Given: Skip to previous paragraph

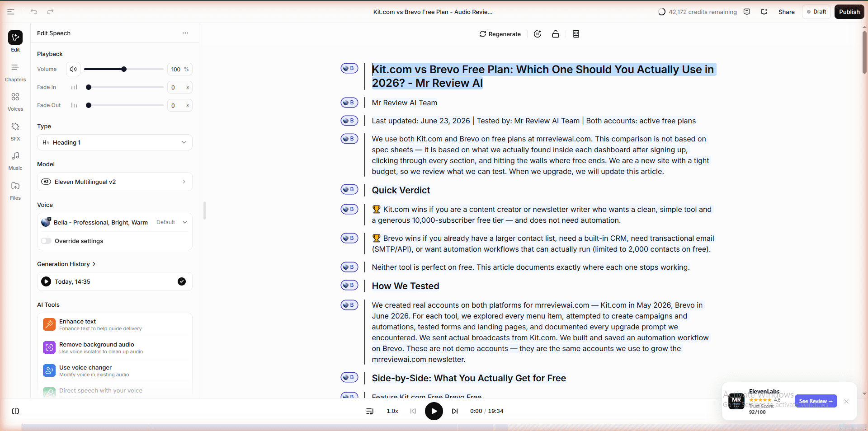Looking at the screenshot, I should pos(413,411).
